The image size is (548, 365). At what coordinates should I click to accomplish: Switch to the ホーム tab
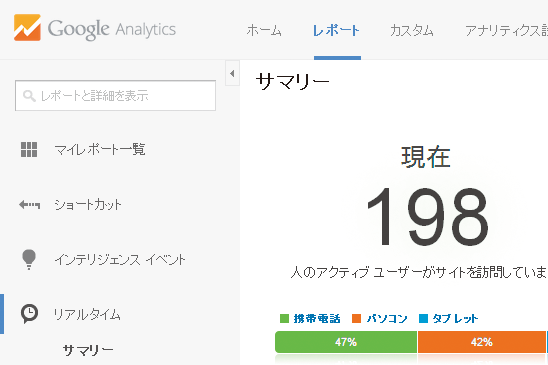point(264,31)
